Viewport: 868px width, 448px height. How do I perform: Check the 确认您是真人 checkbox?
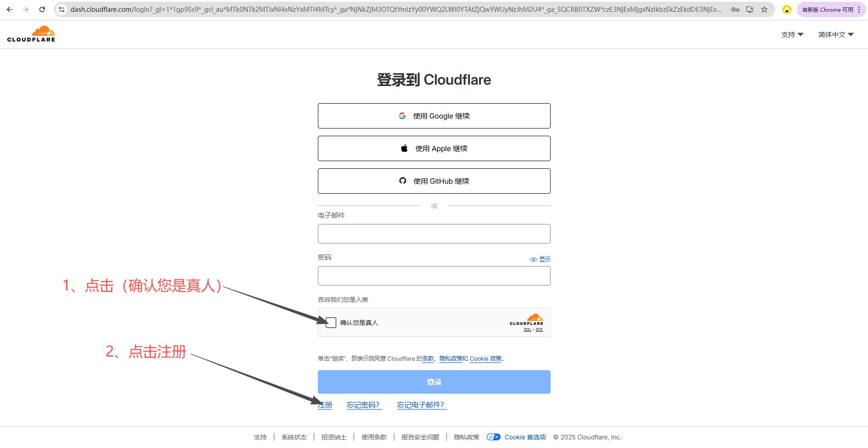[x=331, y=323]
